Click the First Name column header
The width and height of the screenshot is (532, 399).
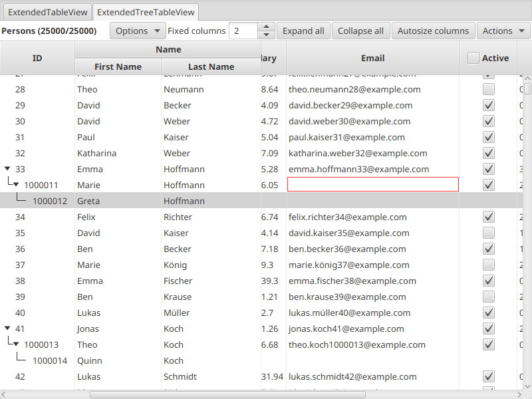point(118,66)
